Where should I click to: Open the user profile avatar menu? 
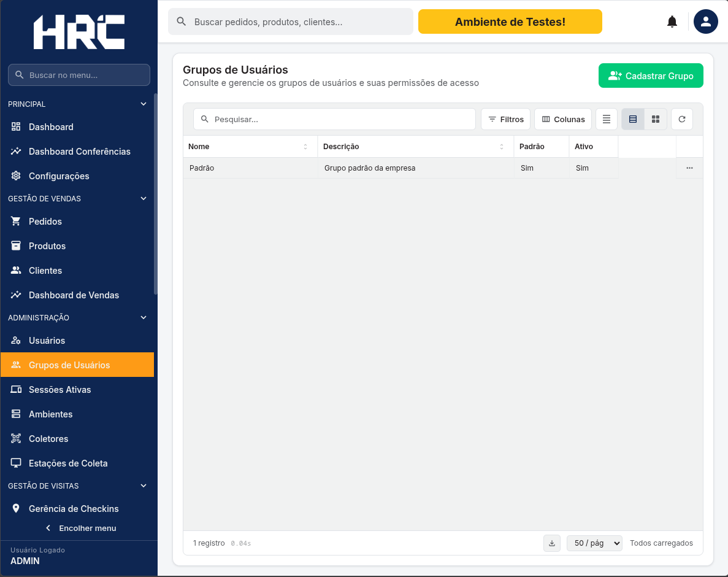705,21
